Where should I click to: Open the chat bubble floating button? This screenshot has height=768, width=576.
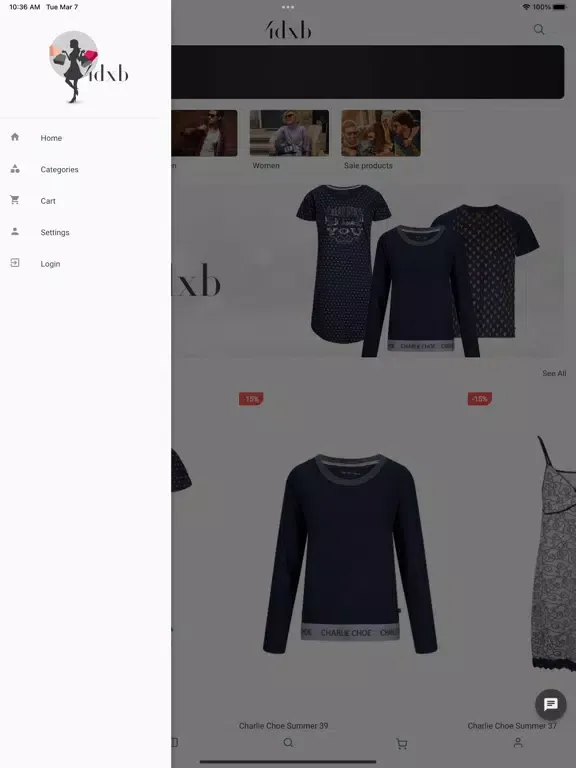(x=551, y=704)
